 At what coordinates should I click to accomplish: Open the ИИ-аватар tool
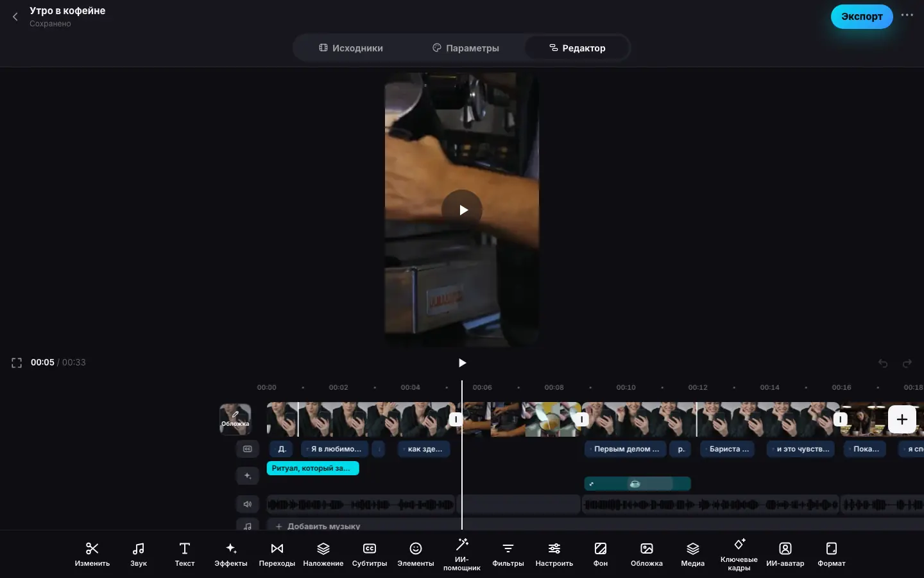[x=785, y=554]
